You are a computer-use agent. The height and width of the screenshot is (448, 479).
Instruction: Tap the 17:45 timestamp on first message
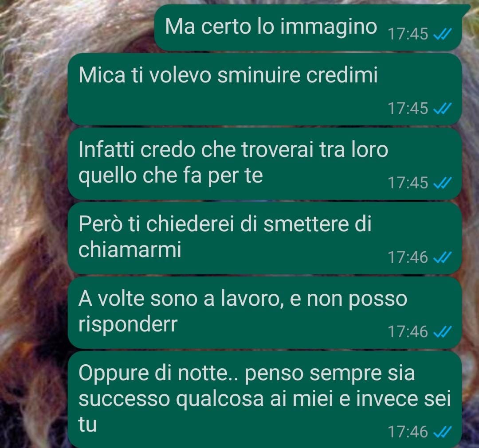408,34
